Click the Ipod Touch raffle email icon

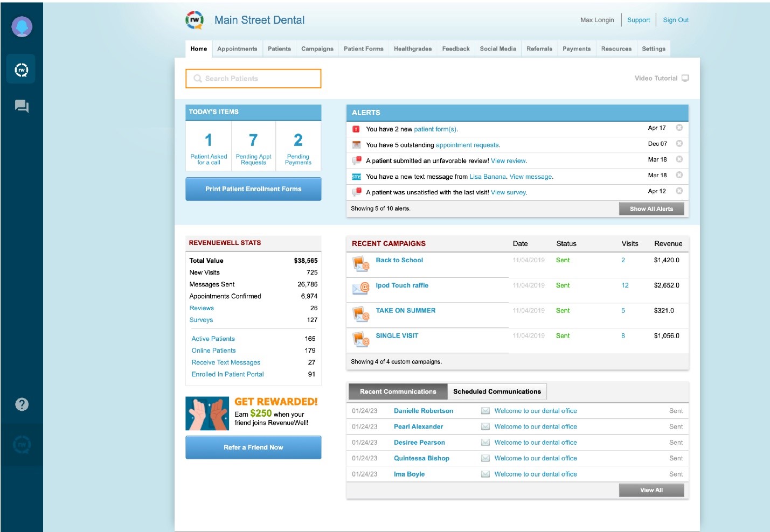pyautogui.click(x=360, y=289)
